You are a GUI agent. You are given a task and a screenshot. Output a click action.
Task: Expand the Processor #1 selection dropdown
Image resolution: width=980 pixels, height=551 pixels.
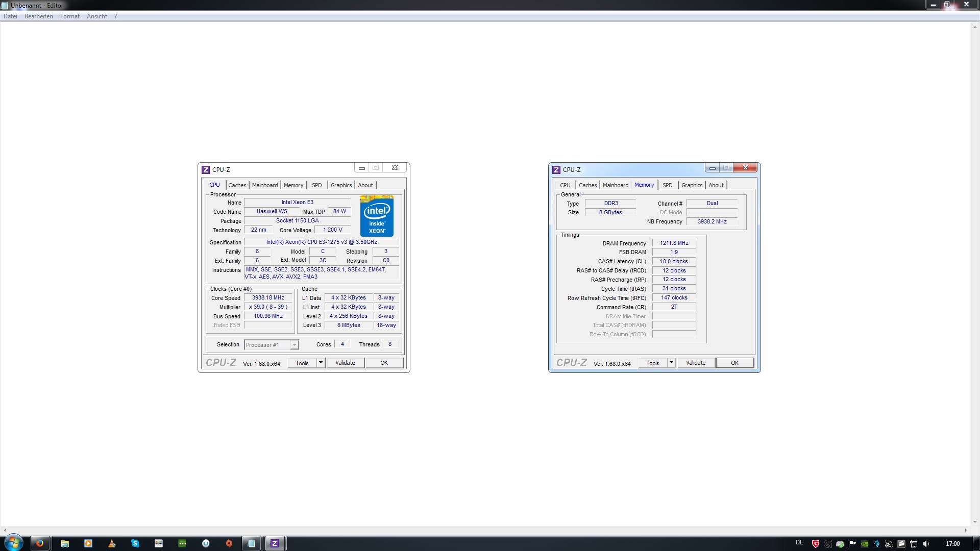tap(295, 345)
